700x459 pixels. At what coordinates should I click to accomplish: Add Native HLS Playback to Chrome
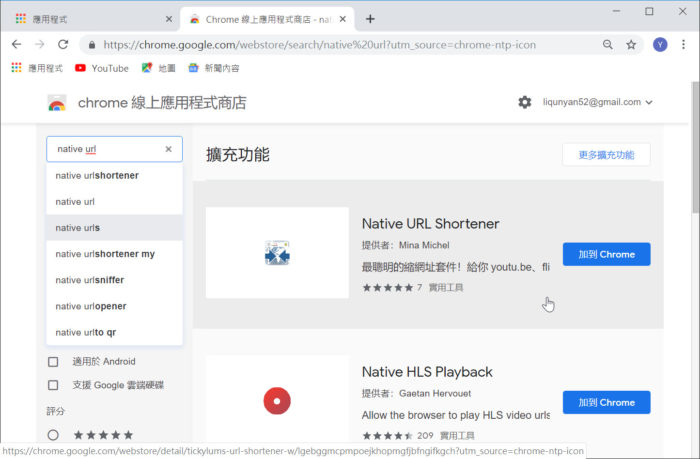(606, 402)
